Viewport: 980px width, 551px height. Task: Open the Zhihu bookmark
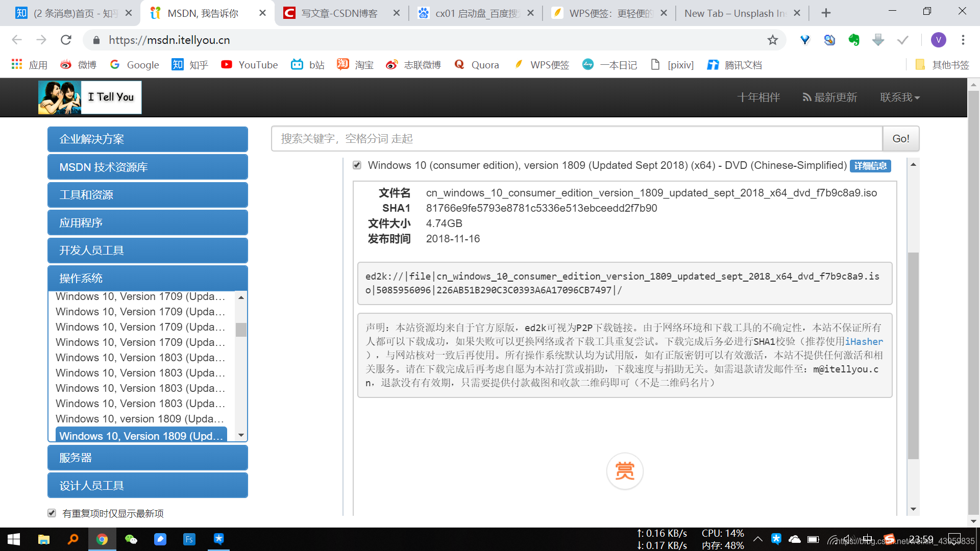190,65
